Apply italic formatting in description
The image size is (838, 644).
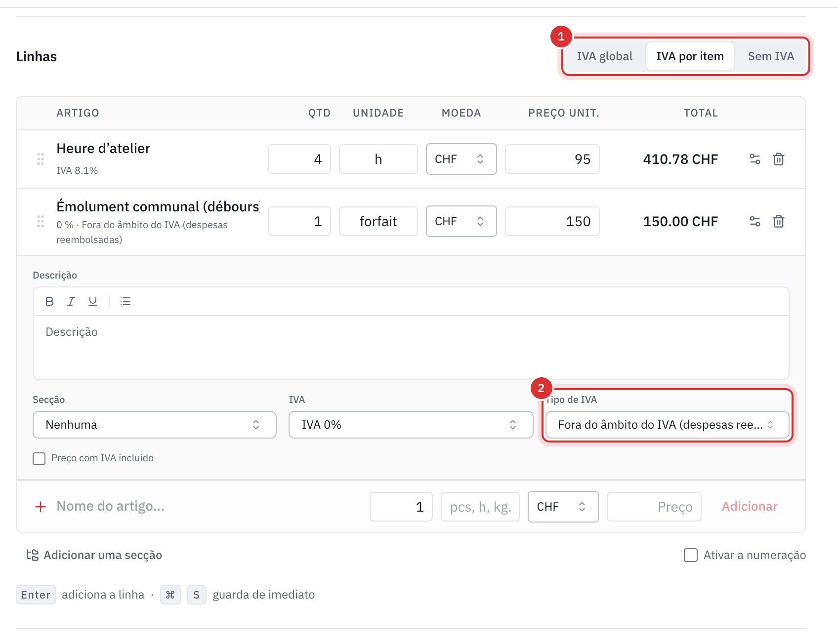point(71,301)
